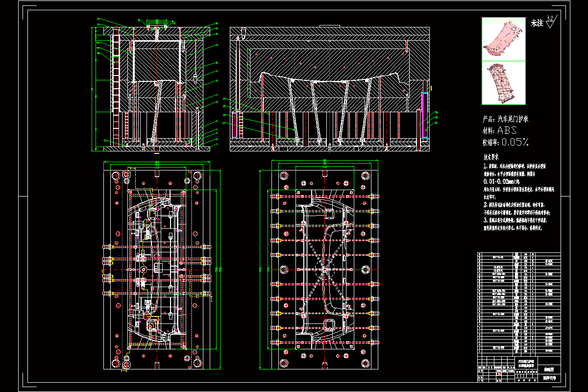Click the title block drawing name cell
588x392 pixels.
coord(525,363)
